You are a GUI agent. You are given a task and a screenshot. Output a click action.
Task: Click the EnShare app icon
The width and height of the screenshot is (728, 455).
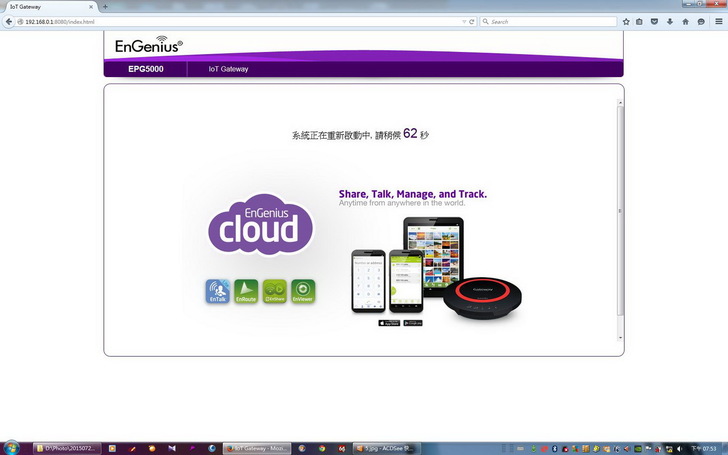(275, 291)
